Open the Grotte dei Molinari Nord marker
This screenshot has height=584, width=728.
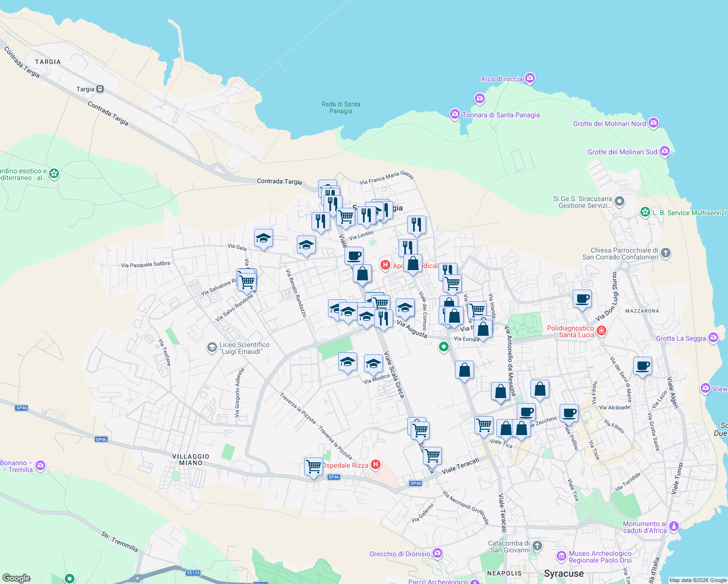coord(654,124)
